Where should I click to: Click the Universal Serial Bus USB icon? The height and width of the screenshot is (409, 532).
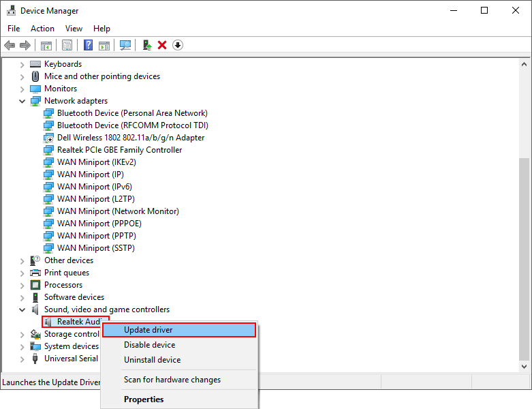click(x=35, y=359)
